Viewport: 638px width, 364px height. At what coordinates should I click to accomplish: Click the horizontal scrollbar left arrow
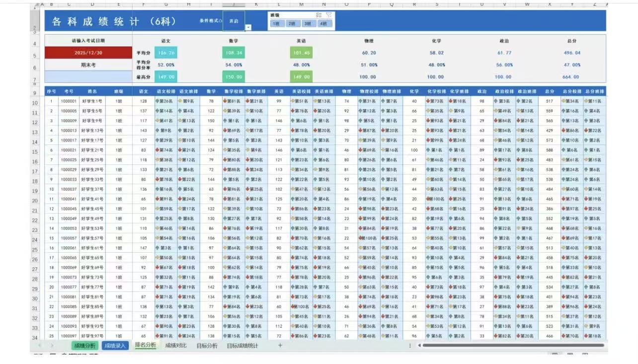[x=419, y=346]
